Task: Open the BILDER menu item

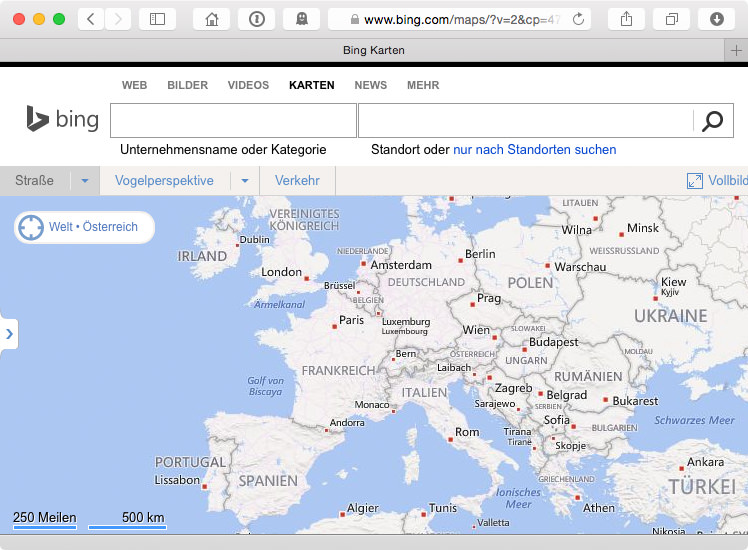Action: pos(187,86)
